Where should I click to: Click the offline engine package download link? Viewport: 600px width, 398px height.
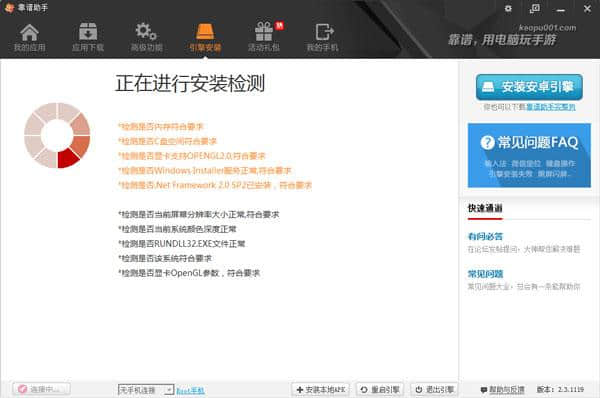pos(551,107)
